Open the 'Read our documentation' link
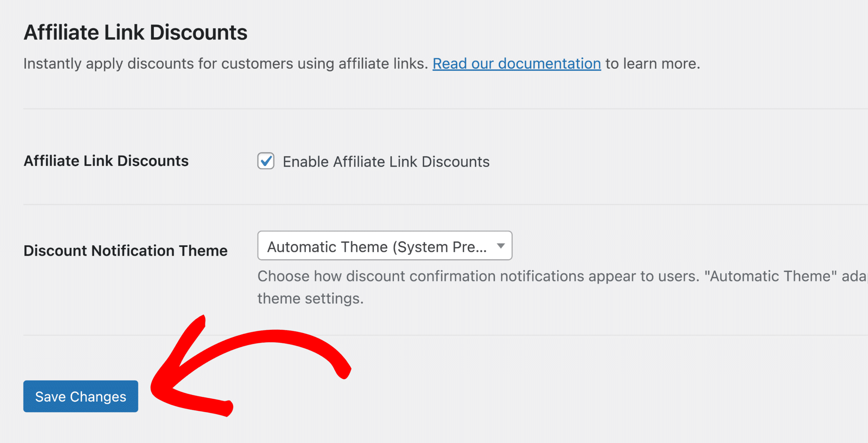Image resolution: width=868 pixels, height=443 pixels. click(517, 63)
